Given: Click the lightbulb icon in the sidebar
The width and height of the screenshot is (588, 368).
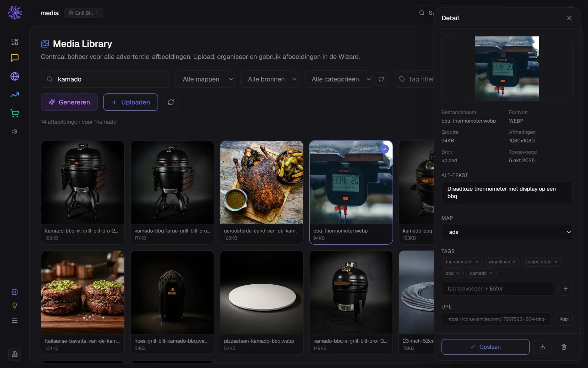Looking at the screenshot, I should tap(15, 306).
